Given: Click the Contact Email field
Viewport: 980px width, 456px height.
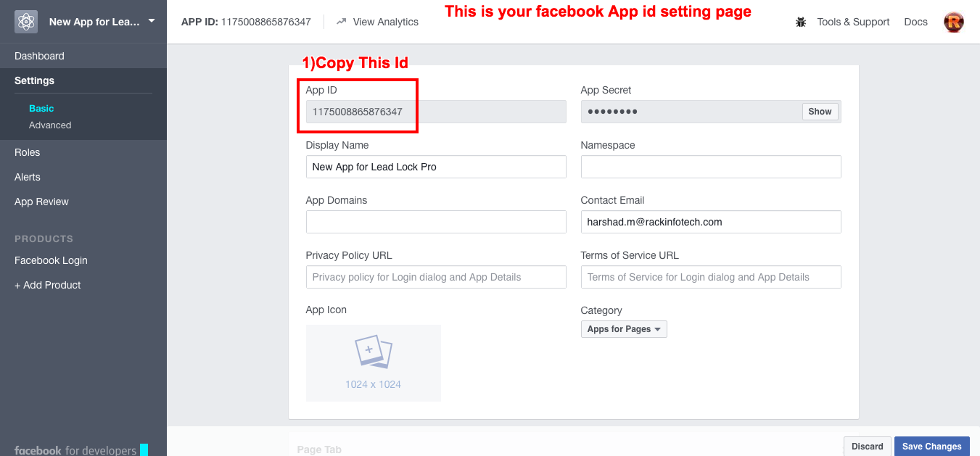Looking at the screenshot, I should (x=711, y=222).
